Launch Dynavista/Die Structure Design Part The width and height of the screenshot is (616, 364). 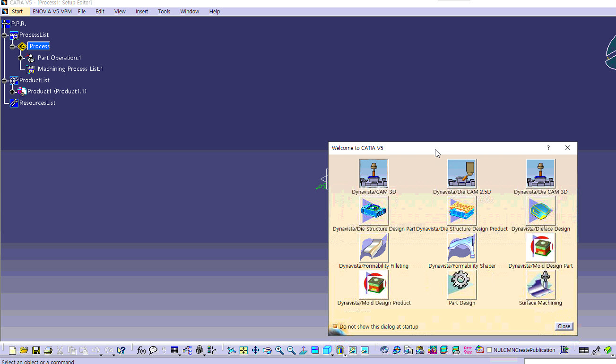[373, 211]
